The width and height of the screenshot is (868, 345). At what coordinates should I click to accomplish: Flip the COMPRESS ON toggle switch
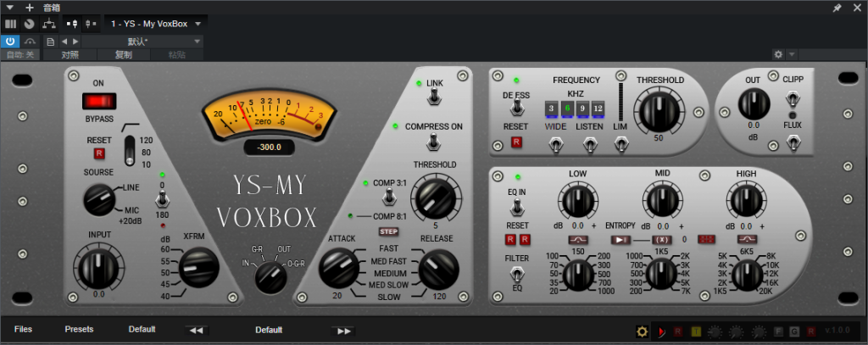(x=434, y=146)
